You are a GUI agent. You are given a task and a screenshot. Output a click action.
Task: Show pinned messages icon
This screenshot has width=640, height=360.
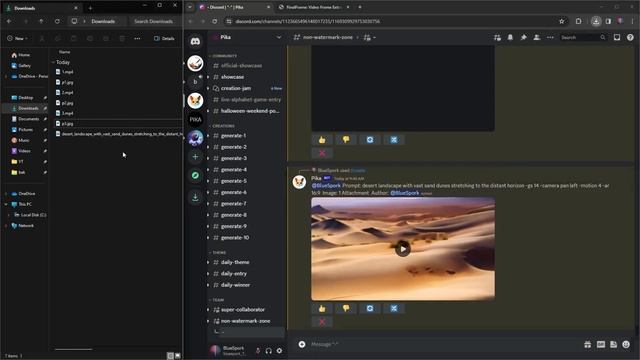[523, 38]
